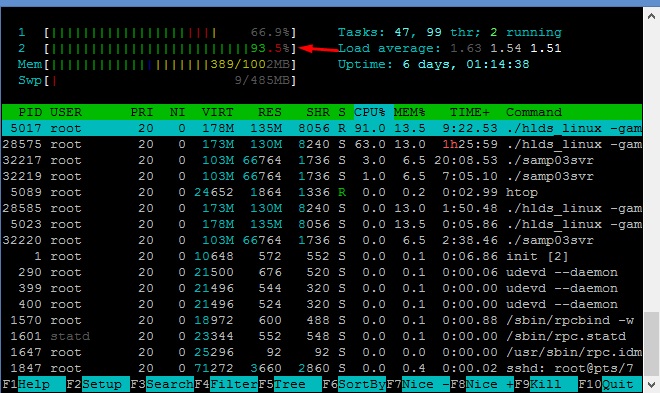Sort by the PID column header
Image resolution: width=660 pixels, height=393 pixels.
pos(30,112)
